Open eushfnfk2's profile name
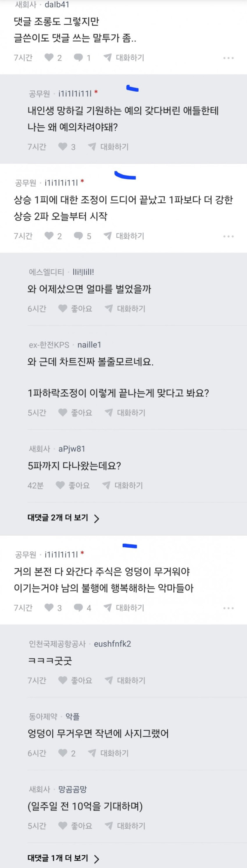Screen dimensions: 247x868 [x=112, y=644]
